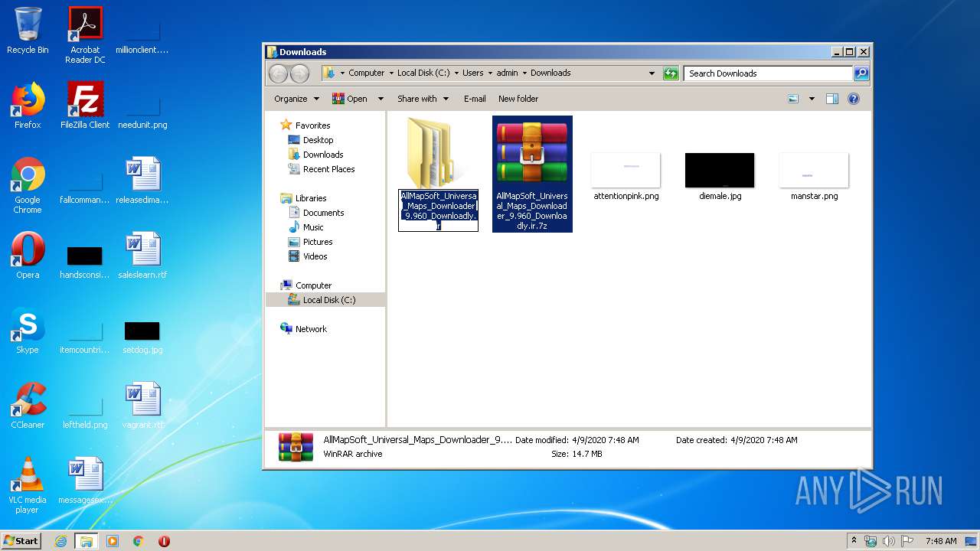Select Desktop under Favorites

tap(311, 140)
